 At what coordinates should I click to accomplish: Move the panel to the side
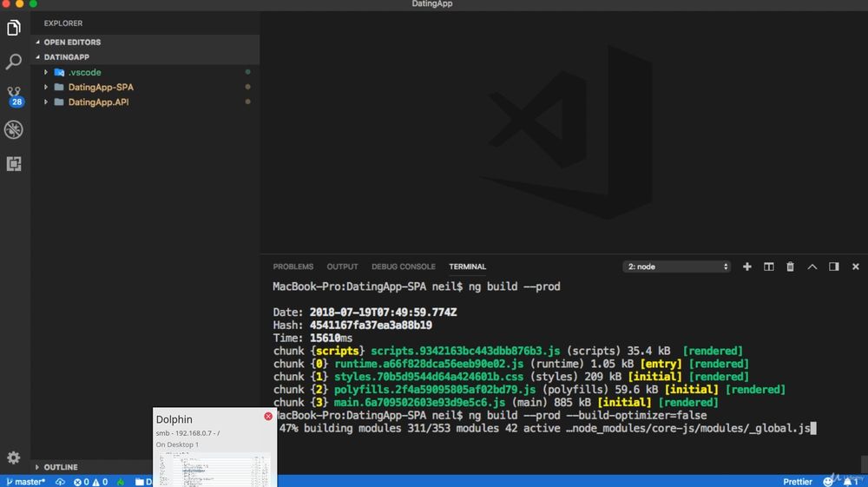(x=833, y=267)
